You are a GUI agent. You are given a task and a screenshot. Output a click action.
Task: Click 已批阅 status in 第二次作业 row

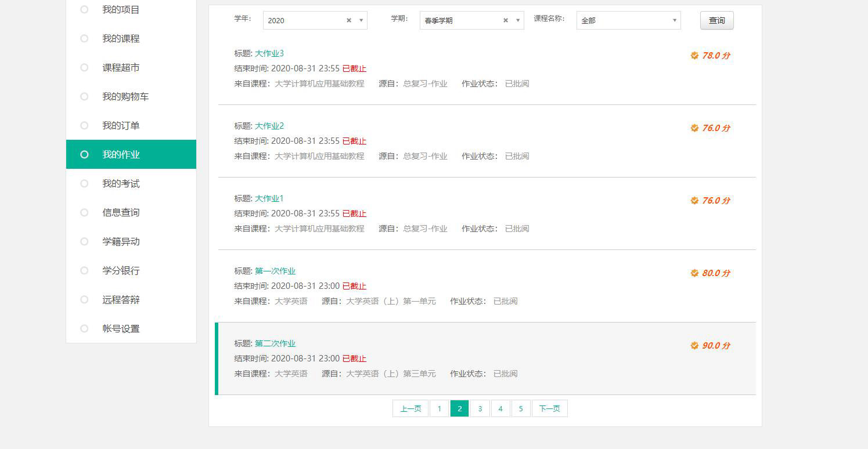(505, 374)
